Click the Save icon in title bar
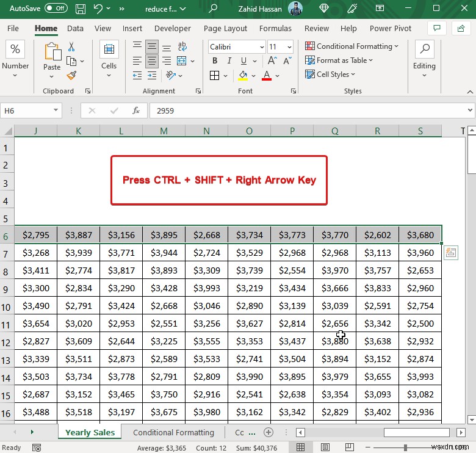Viewport: 476px width, 453px height. [81, 9]
